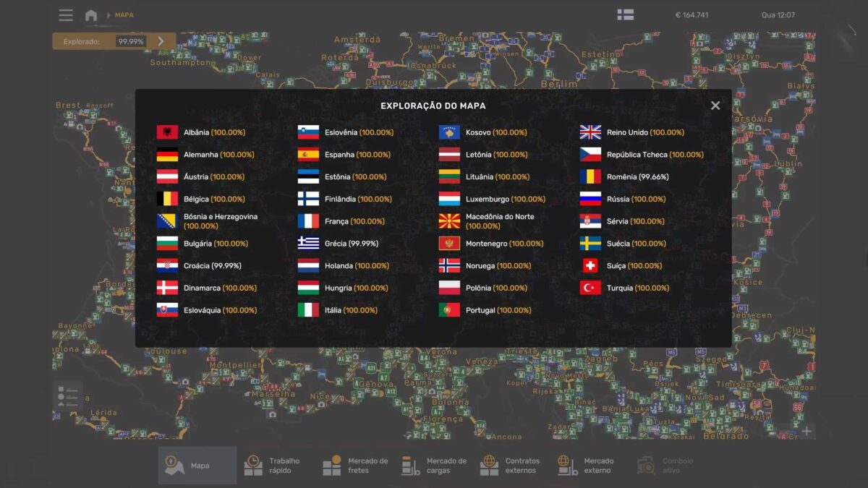
Task: Open Mercado de fretes
Action: 356,466
